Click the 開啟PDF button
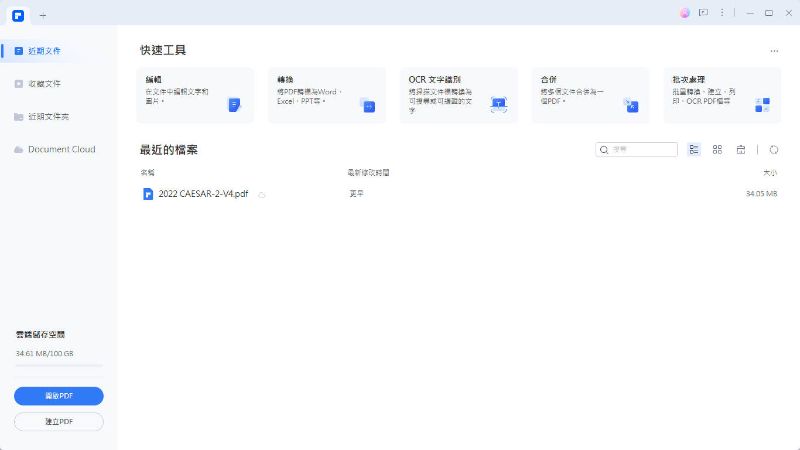Screen dimensions: 800x450 point(59,396)
